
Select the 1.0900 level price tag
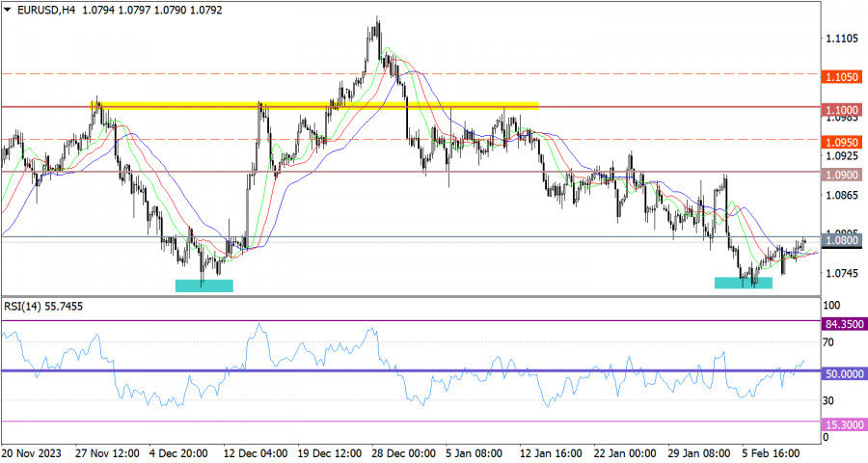pyautogui.click(x=842, y=175)
